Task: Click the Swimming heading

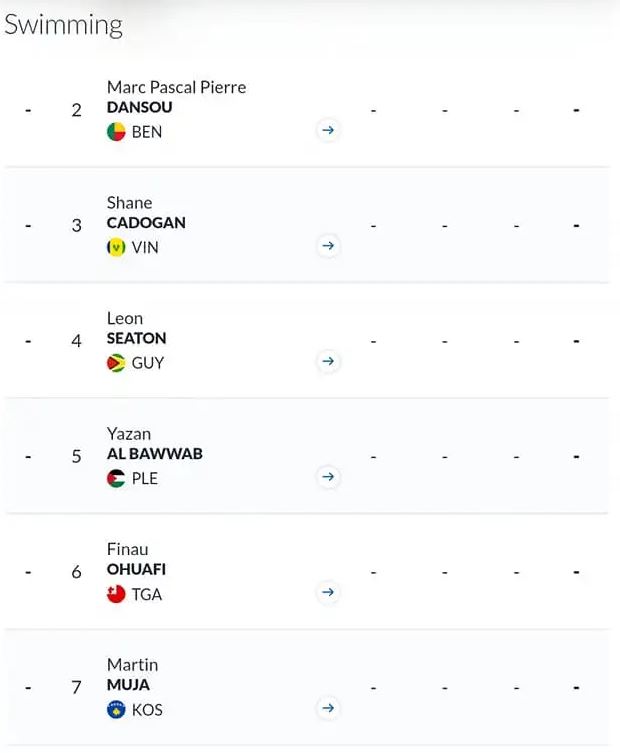Action: point(63,25)
